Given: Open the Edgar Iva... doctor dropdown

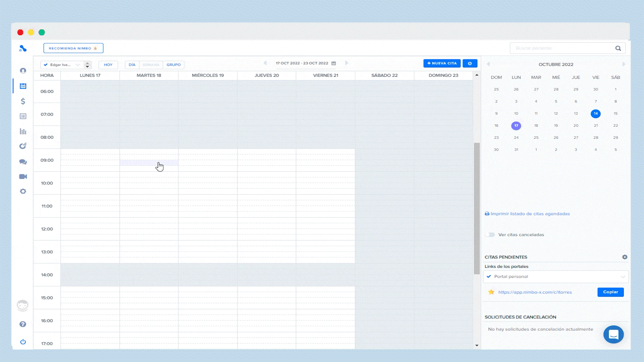Looking at the screenshot, I should point(62,65).
